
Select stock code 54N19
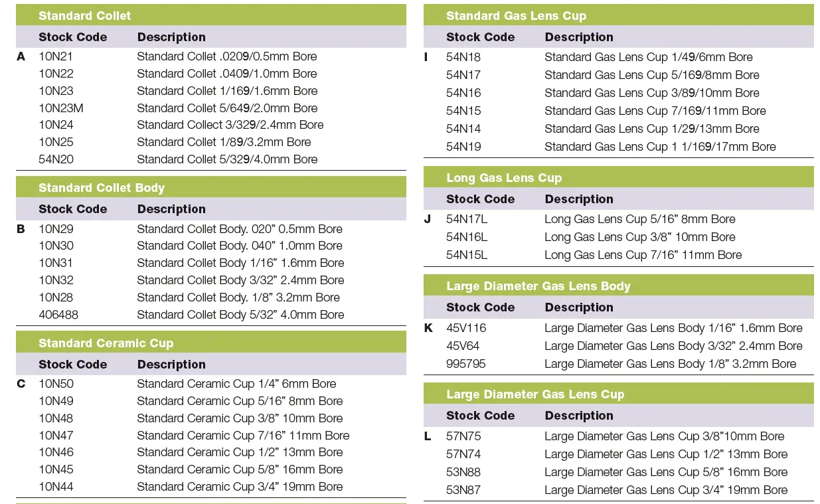point(463,147)
